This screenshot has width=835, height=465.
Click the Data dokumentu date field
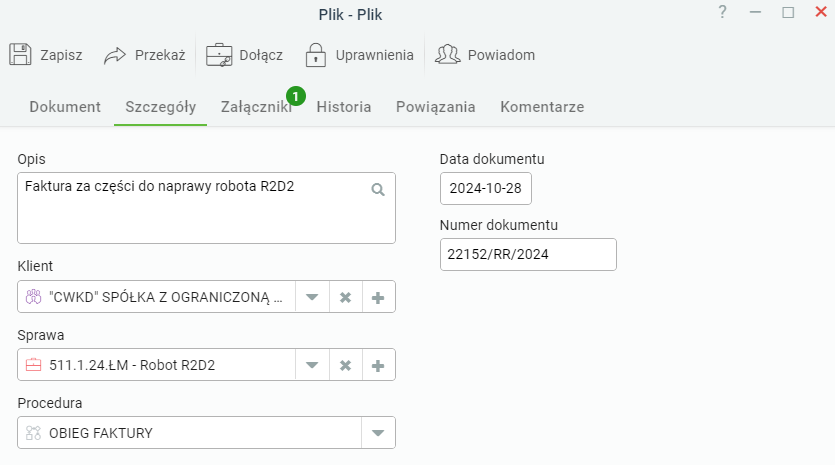click(x=486, y=189)
